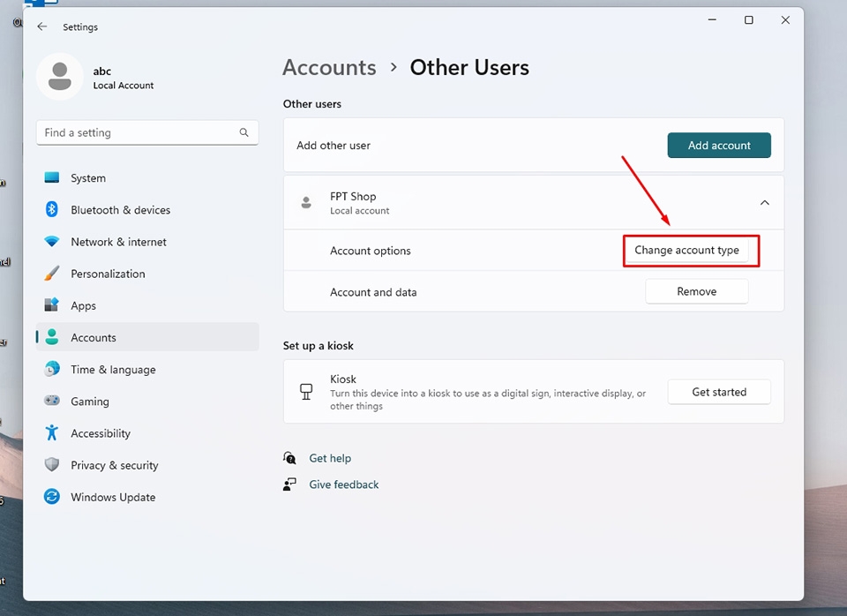The image size is (847, 616).
Task: Select the Bluetooth icon in sidebar
Action: [x=52, y=209]
